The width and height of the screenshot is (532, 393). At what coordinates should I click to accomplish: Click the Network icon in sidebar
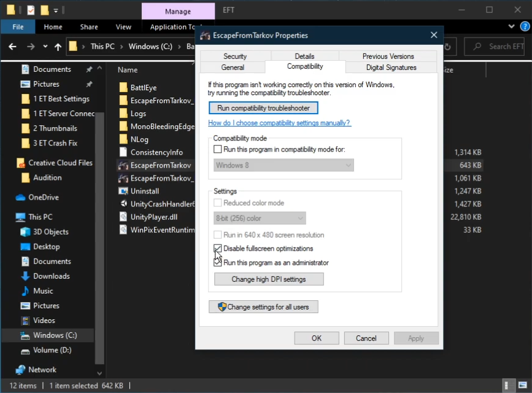click(20, 370)
